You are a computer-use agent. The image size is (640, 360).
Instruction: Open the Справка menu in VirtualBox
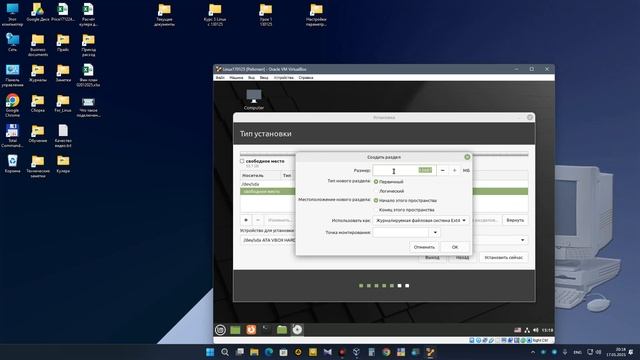pos(306,78)
